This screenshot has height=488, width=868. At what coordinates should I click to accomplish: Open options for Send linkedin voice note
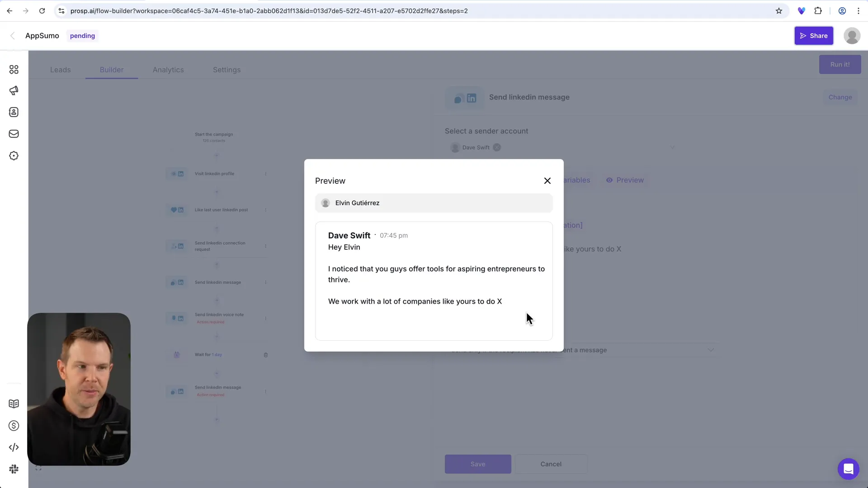tap(265, 318)
